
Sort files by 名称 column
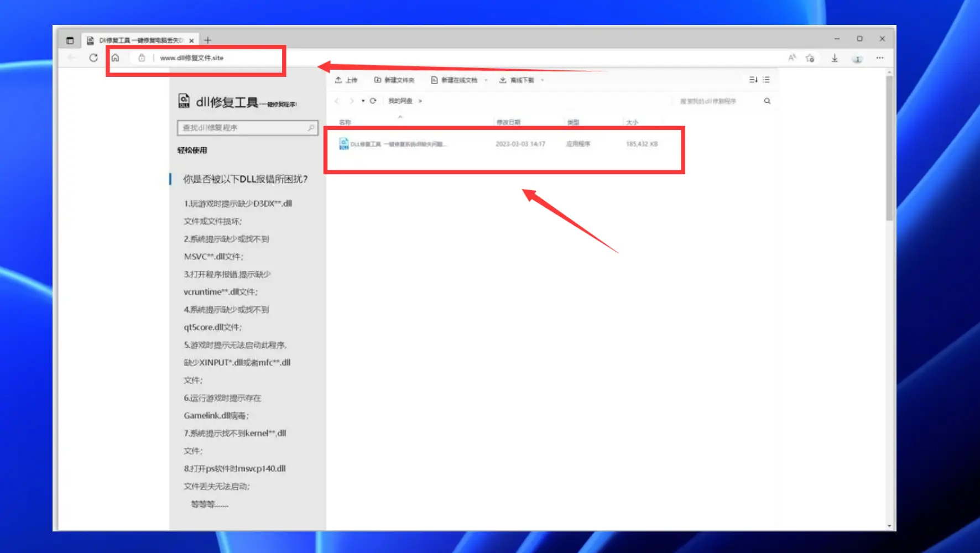(x=345, y=122)
